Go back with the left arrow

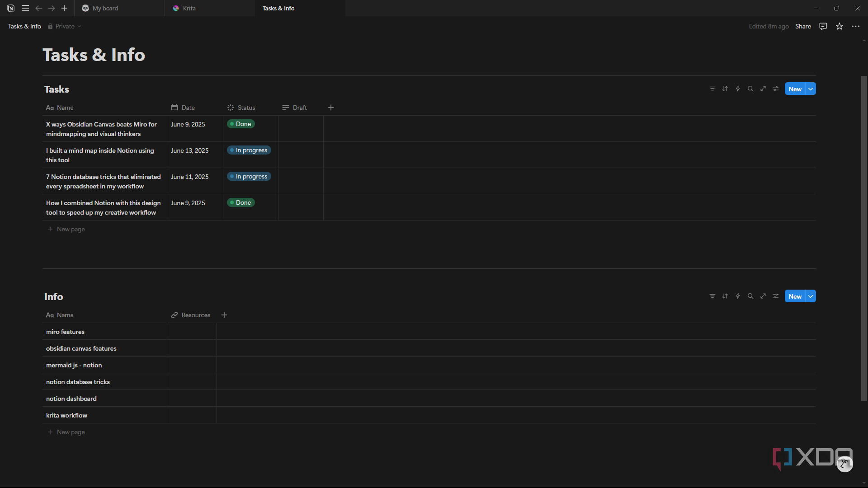point(39,8)
